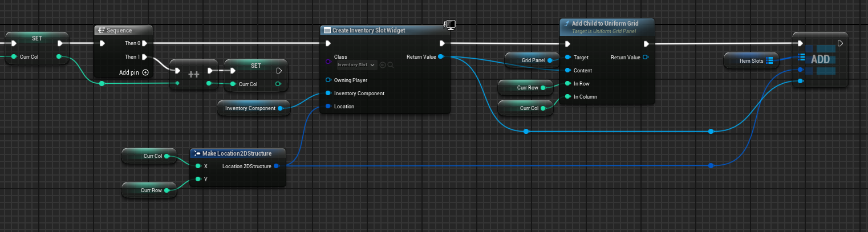
Task: Click the X input pin on Make Location2DStructure
Action: [x=198, y=166]
